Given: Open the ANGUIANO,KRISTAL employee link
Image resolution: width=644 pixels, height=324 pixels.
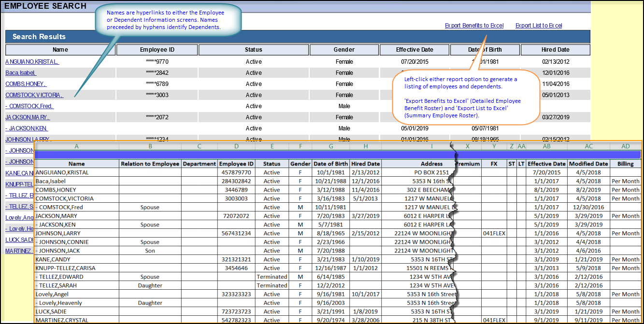Looking at the screenshot, I should [32, 62].
